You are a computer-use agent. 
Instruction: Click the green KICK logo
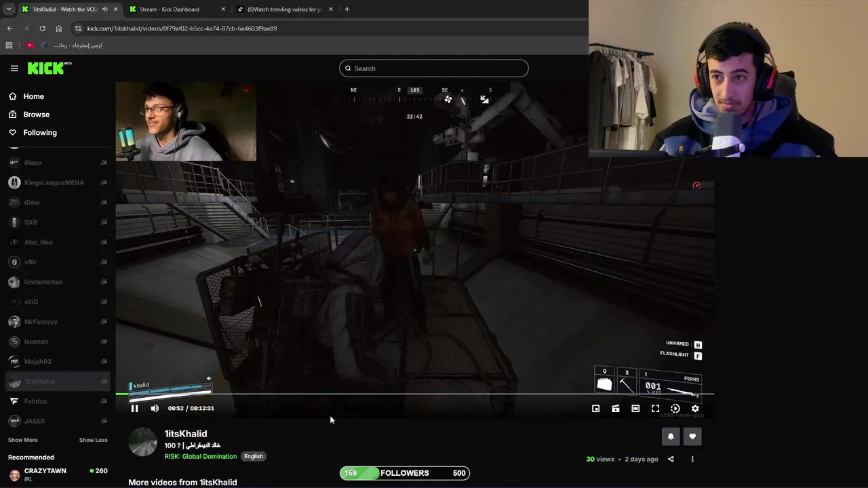[49, 68]
